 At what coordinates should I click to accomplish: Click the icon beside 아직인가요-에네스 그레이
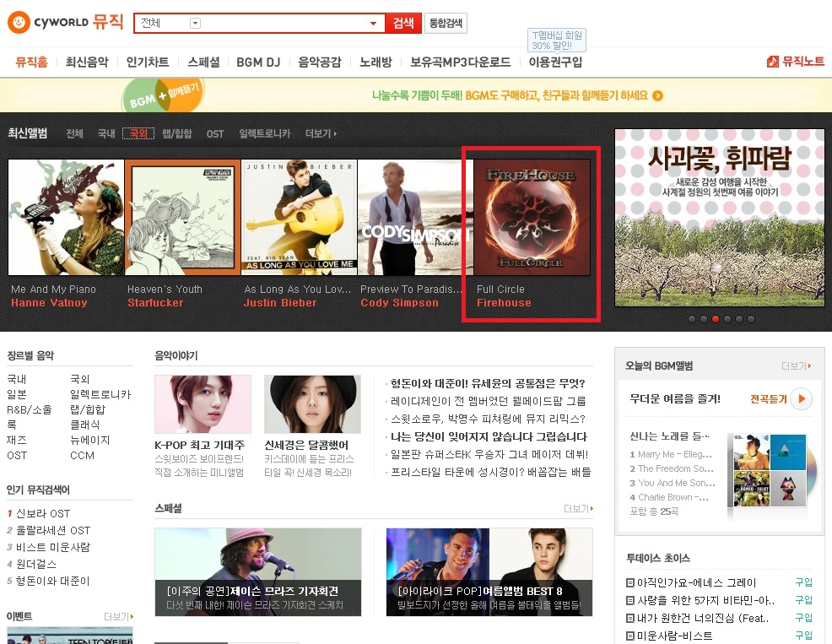coord(630,583)
